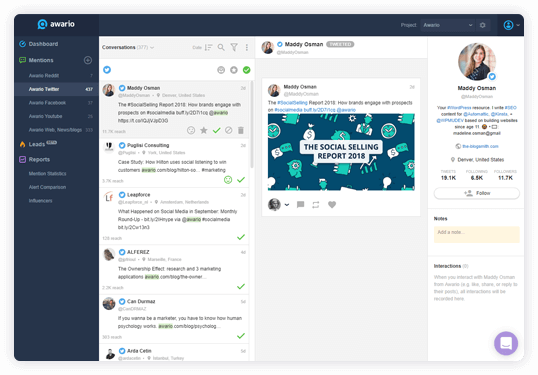Viewport: 538px width, 375px height.
Task: Toggle done checkmark on Maddy Osman mention
Action: tap(217, 130)
